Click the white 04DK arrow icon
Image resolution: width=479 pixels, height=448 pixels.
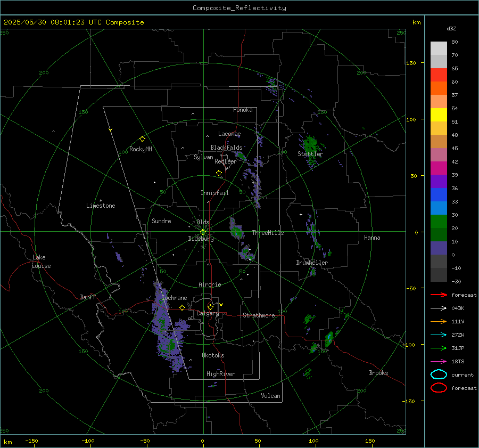tap(439, 308)
